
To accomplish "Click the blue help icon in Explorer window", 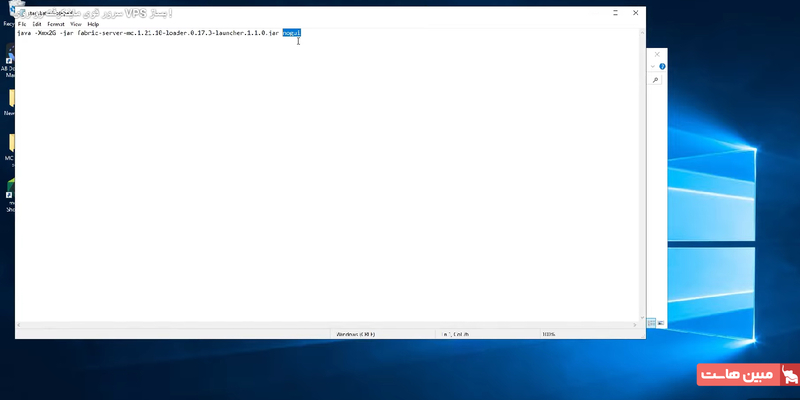I will tap(662, 66).
